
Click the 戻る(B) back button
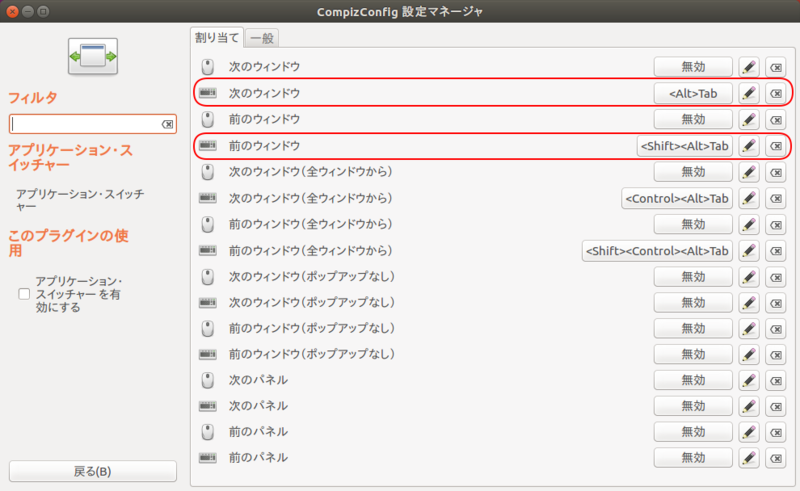93,471
